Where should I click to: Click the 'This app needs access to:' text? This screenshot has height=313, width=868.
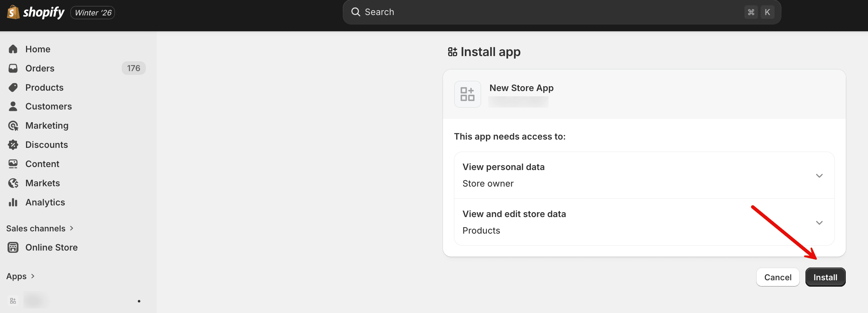510,137
